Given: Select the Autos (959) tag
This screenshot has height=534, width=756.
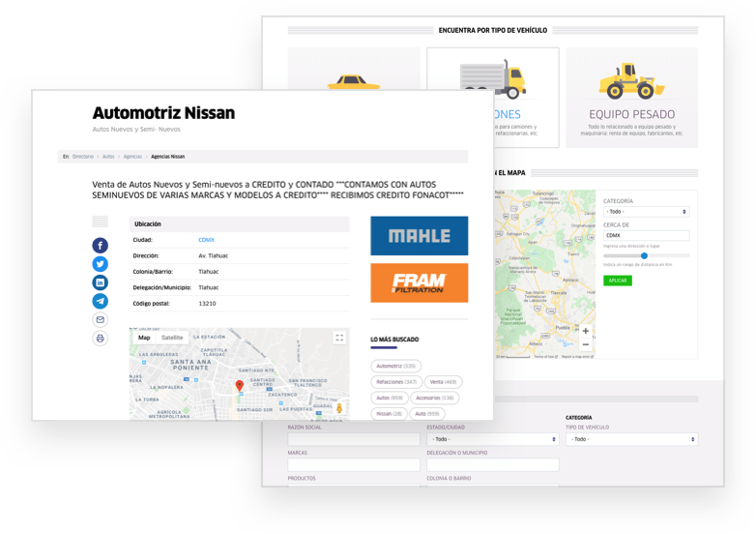Looking at the screenshot, I should (390, 398).
